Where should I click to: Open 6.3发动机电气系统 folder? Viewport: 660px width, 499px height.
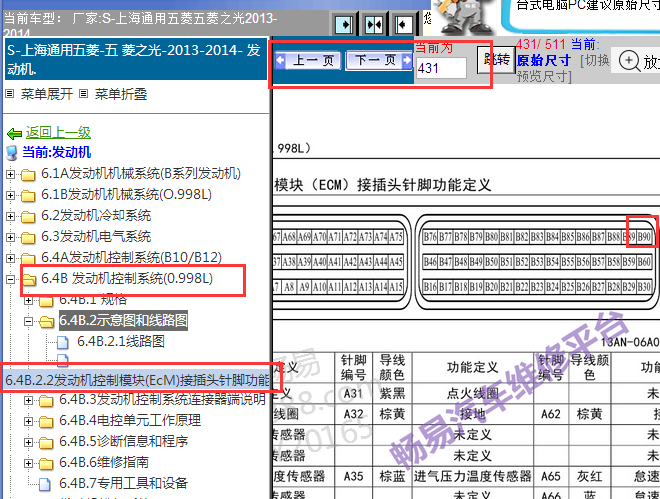point(96,236)
